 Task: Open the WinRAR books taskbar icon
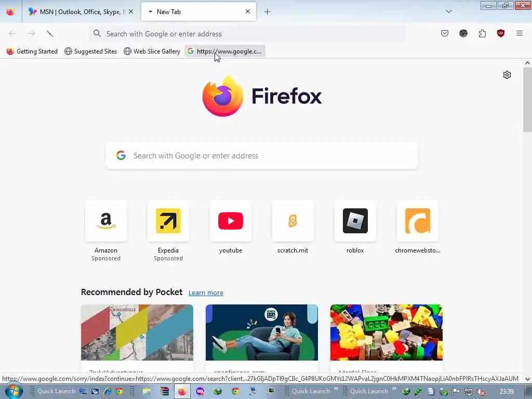click(x=165, y=391)
